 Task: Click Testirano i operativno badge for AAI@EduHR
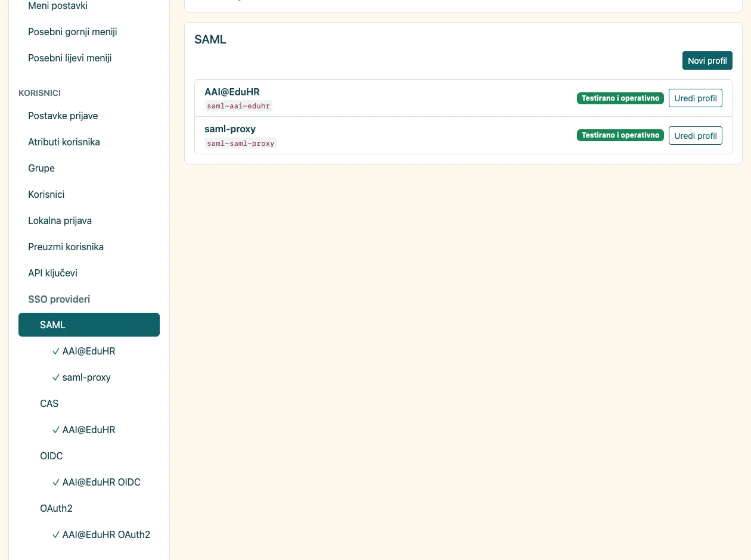[x=620, y=98]
